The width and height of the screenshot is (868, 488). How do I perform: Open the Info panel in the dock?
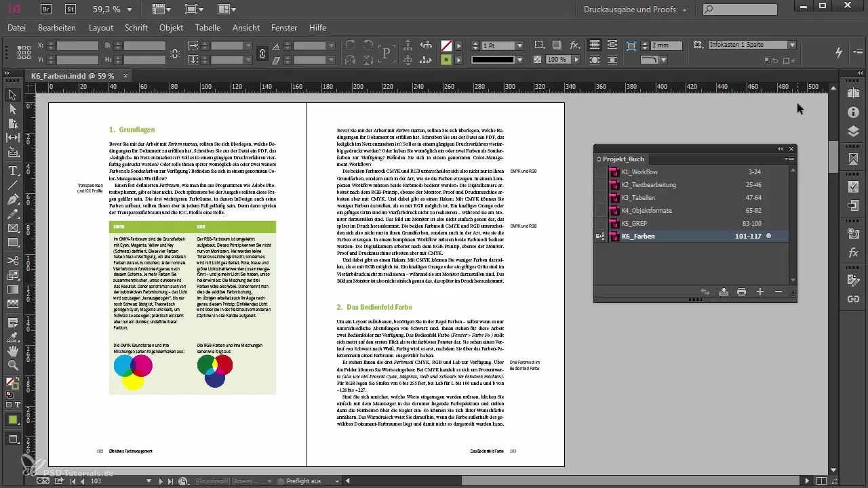(x=853, y=112)
